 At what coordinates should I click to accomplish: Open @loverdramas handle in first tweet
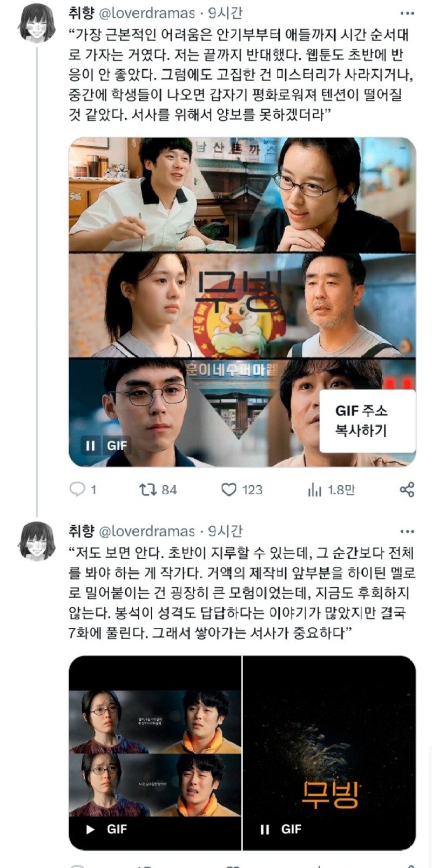tap(146, 13)
